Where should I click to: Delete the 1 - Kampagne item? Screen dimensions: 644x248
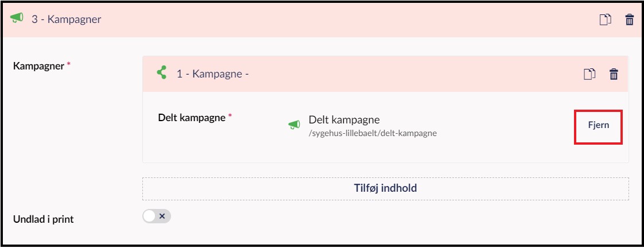click(x=614, y=74)
